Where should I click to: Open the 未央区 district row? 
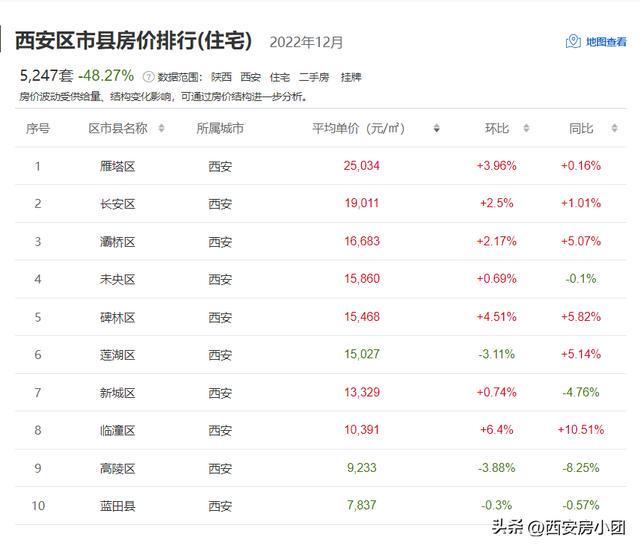tap(321, 279)
